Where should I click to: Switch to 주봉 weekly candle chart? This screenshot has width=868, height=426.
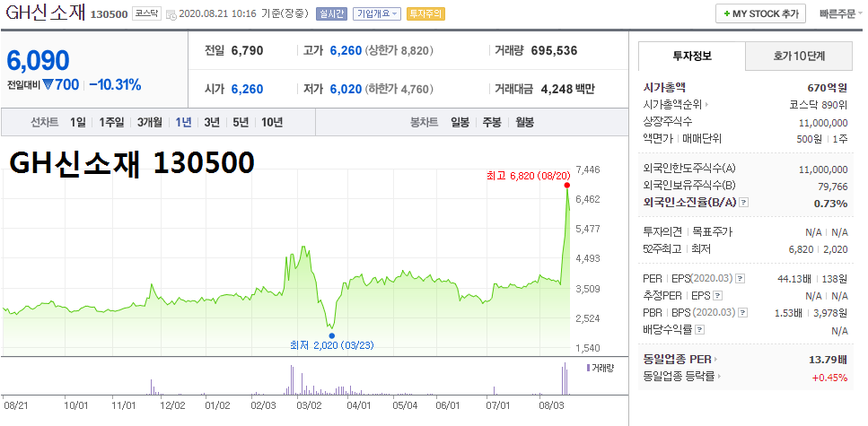(x=492, y=122)
